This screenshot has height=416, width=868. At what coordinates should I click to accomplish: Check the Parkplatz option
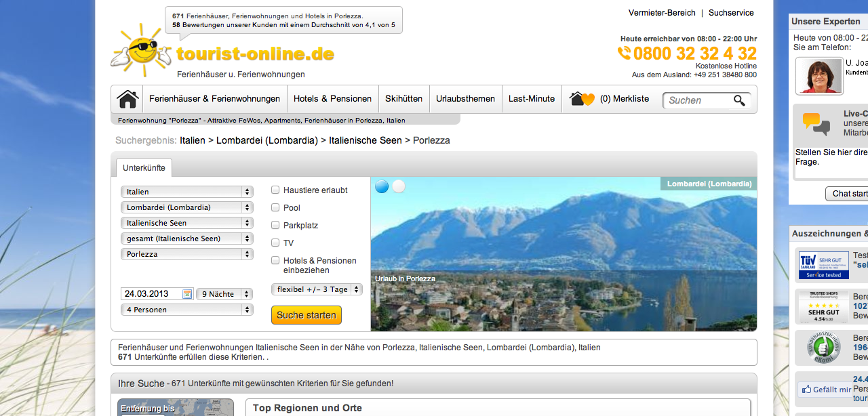pyautogui.click(x=275, y=225)
